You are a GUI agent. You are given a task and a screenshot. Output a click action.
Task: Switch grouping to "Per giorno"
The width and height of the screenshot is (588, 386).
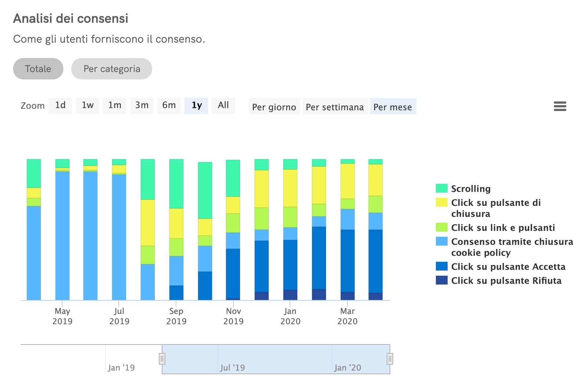point(274,107)
